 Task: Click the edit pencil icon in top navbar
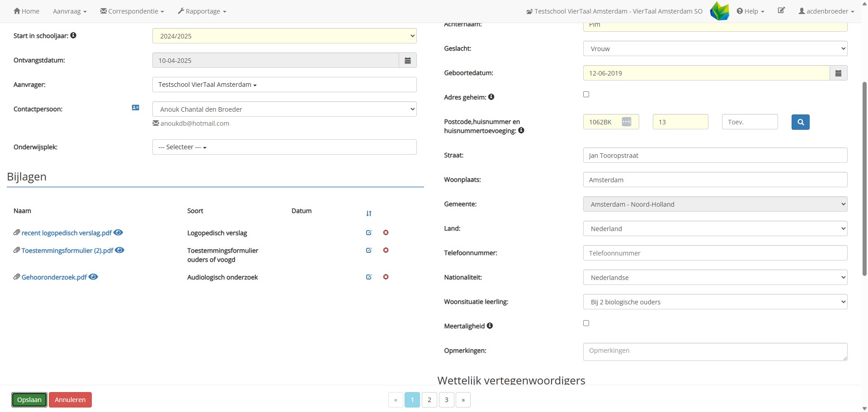point(781,10)
